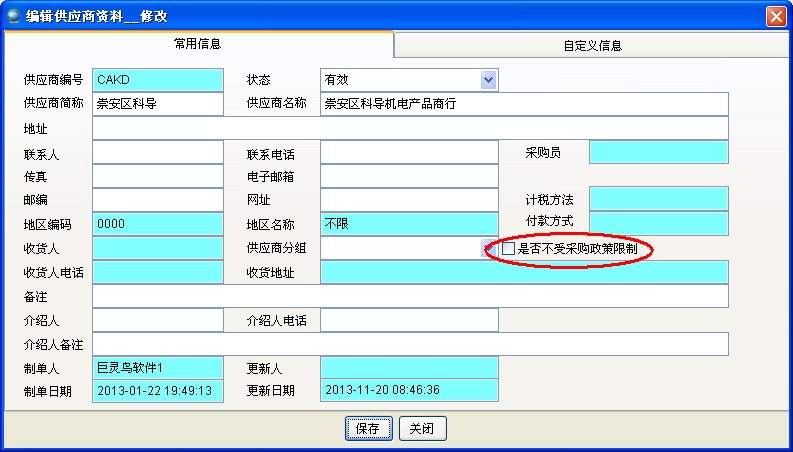Screen dimensions: 793x452
Task: Click into the 供应商简称 text field
Action: tap(158, 104)
